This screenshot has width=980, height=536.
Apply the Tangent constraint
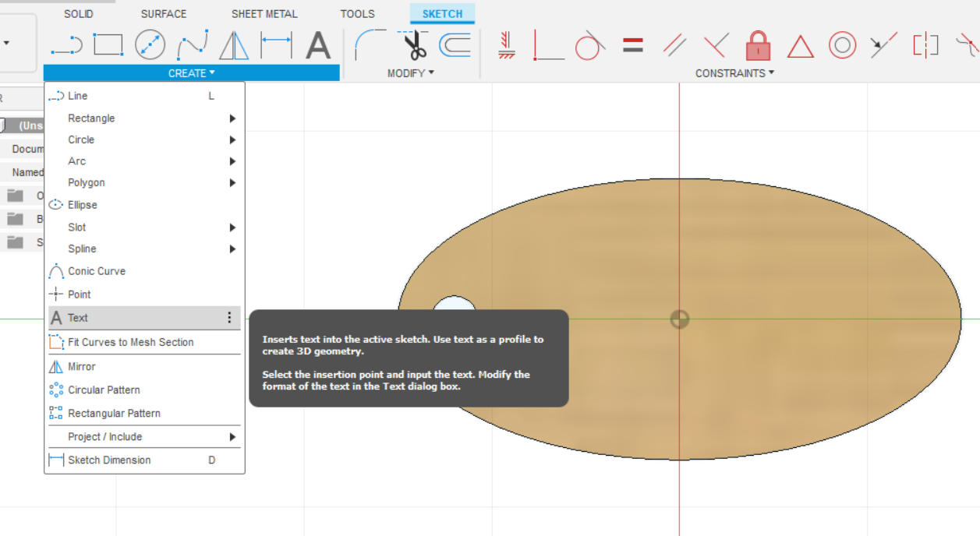point(590,45)
